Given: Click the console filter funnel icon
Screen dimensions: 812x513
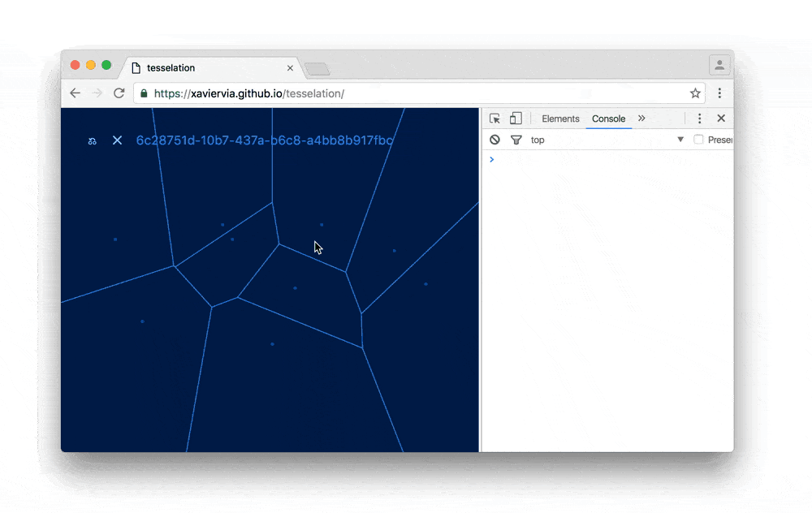Looking at the screenshot, I should pos(516,140).
